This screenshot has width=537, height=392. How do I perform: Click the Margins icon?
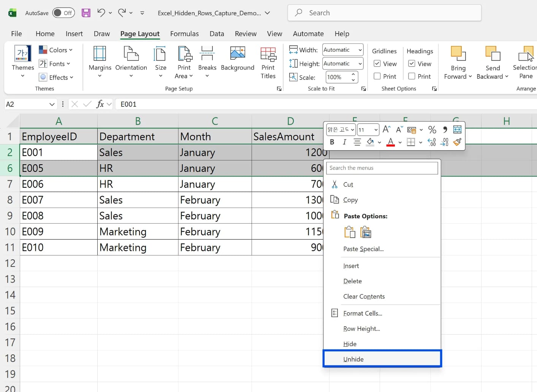click(100, 54)
